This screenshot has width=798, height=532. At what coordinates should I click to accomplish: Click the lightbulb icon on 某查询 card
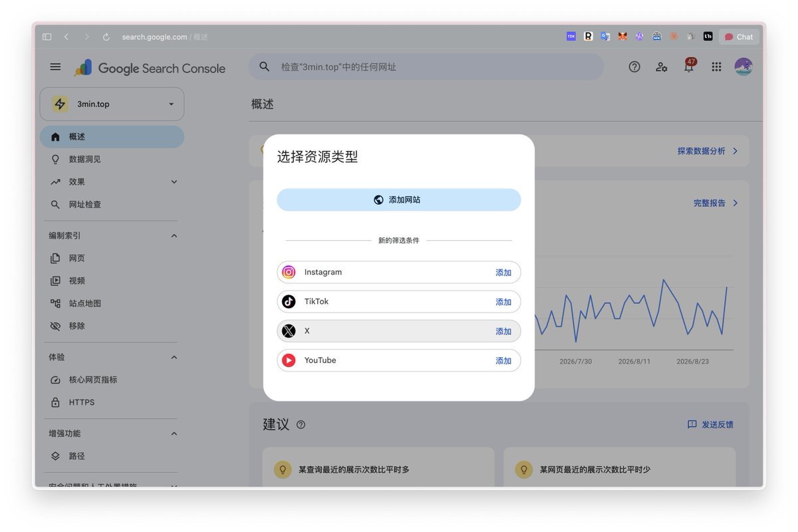(x=283, y=469)
